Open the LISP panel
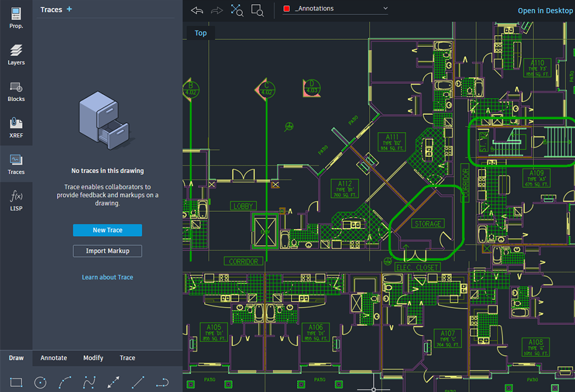 click(16, 200)
